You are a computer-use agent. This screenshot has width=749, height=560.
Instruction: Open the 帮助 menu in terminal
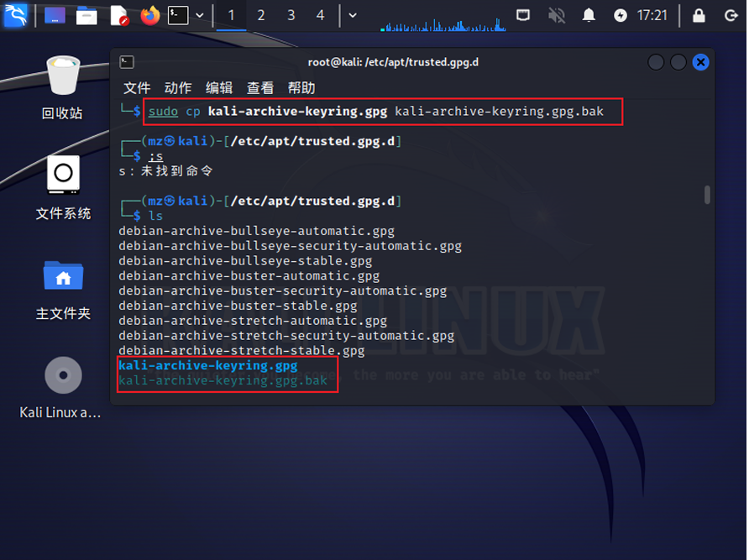(301, 88)
